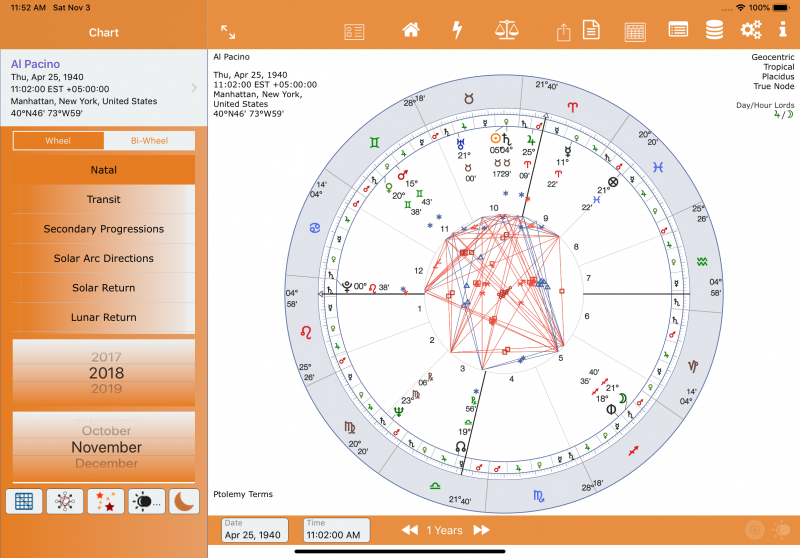
Task: Open the home icon in toolbar
Action: click(x=411, y=30)
